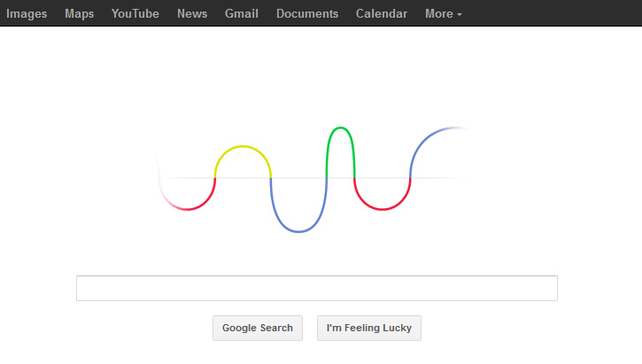The height and width of the screenshot is (364, 642).
Task: Open Gmail from the top bar
Action: (x=242, y=13)
